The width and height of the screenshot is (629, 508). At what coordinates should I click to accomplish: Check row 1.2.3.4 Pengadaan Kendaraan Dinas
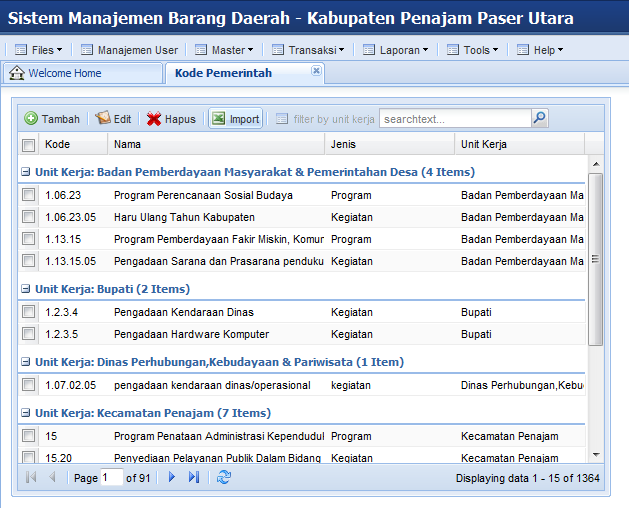tap(28, 312)
